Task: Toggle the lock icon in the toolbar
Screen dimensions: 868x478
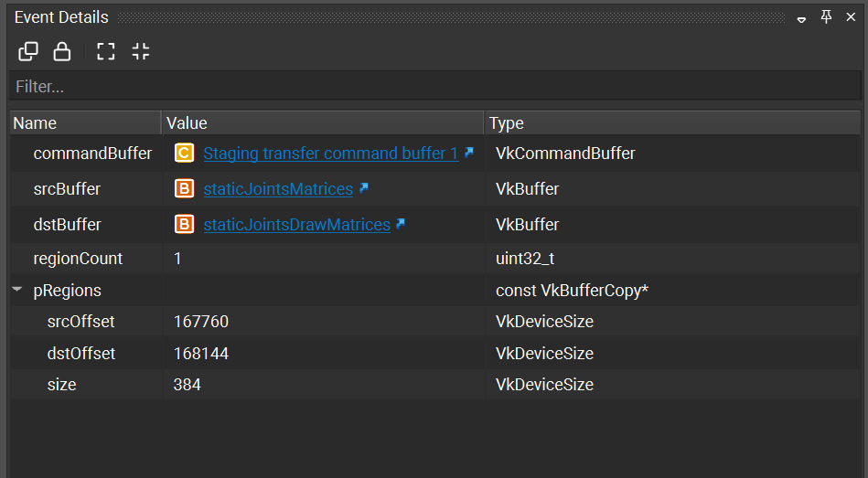Action: click(x=62, y=51)
